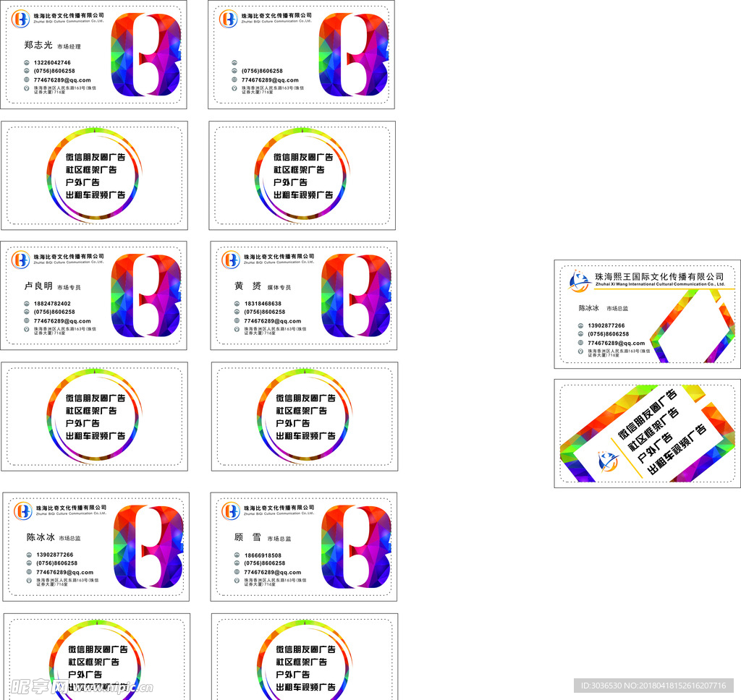741x700 pixels.
Task: Select the mobile number 18824782402
Action: click(x=52, y=304)
